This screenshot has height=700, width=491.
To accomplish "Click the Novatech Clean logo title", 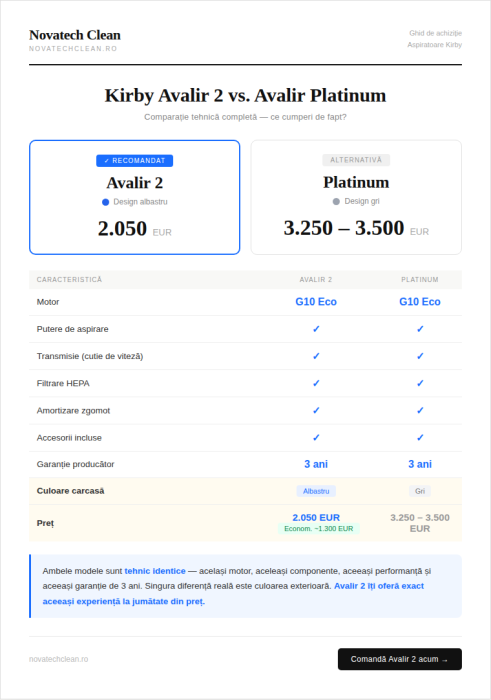I will tap(75, 35).
